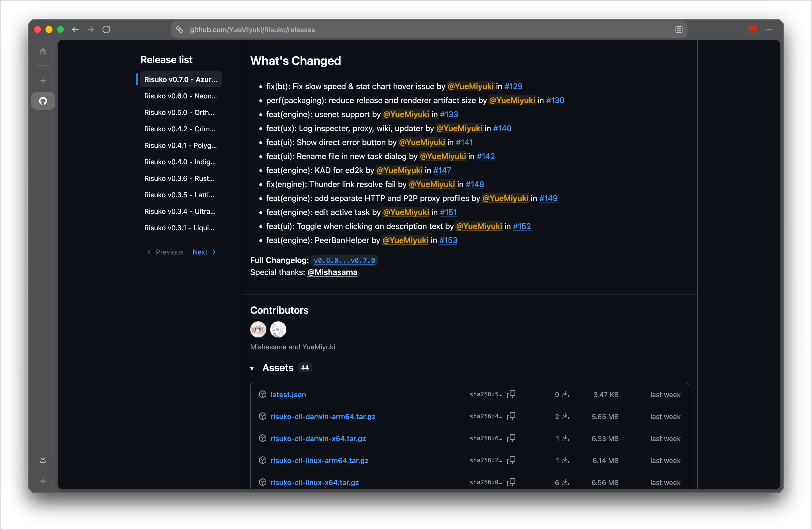Select Risuko v0.6.0 in release list
The width and height of the screenshot is (812, 530).
(181, 96)
